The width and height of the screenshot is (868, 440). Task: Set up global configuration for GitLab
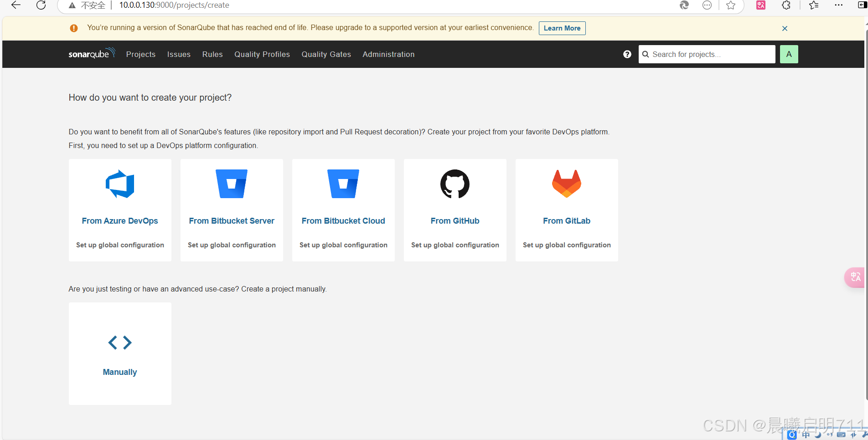[x=567, y=245]
